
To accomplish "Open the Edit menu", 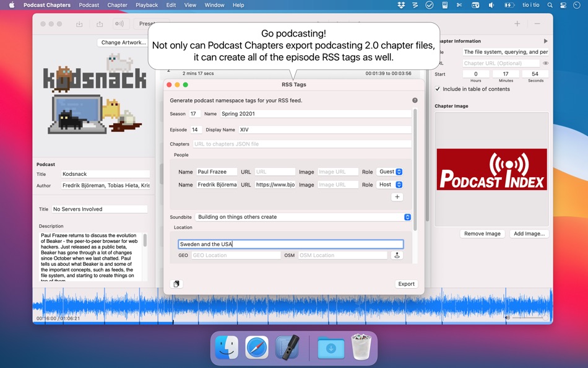I will click(171, 5).
